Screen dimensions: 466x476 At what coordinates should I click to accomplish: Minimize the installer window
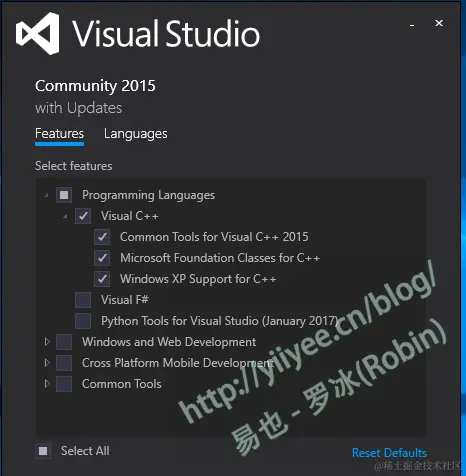pyautogui.click(x=412, y=25)
